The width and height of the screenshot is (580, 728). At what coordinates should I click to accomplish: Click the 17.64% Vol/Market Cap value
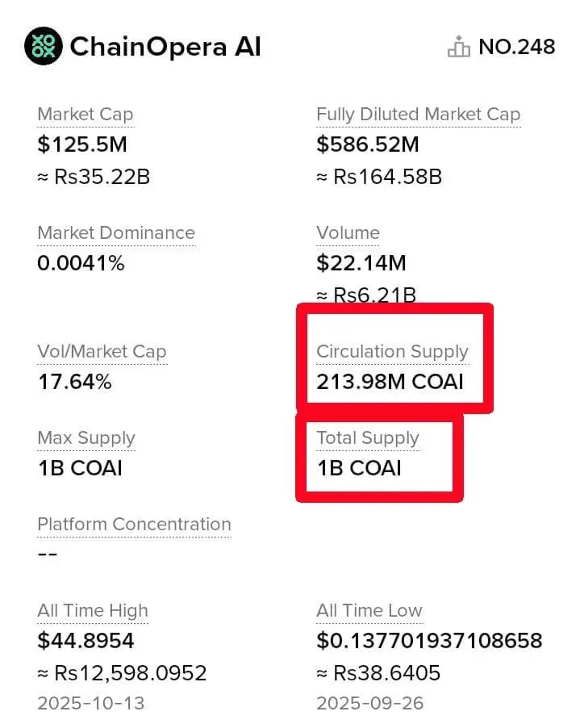(74, 382)
